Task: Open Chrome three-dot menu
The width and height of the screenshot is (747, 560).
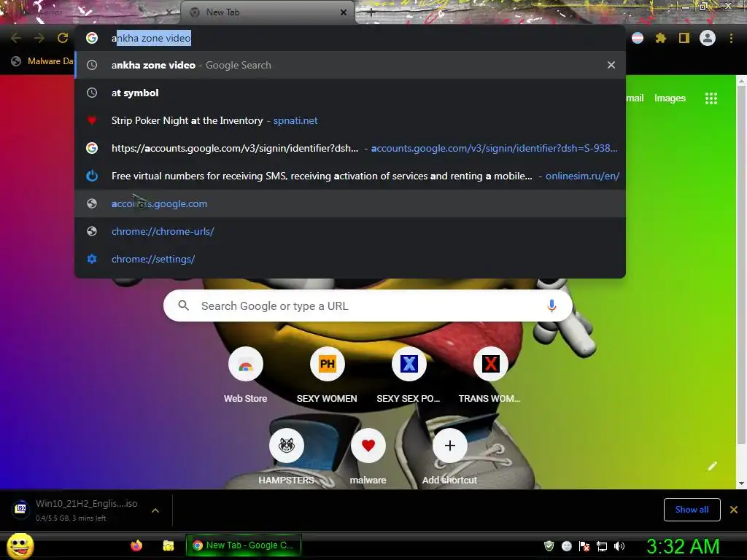Action: [x=731, y=38]
